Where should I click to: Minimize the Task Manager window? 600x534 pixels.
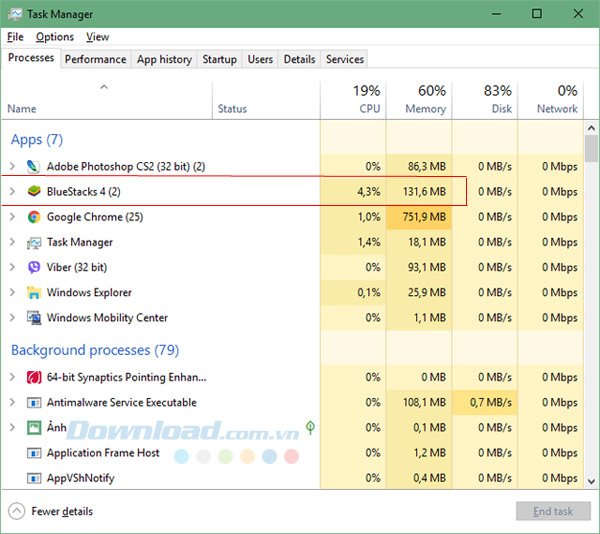pos(496,14)
